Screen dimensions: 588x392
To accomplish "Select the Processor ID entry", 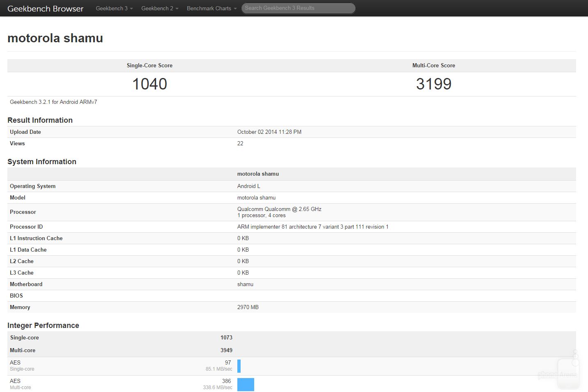I will (x=313, y=227).
